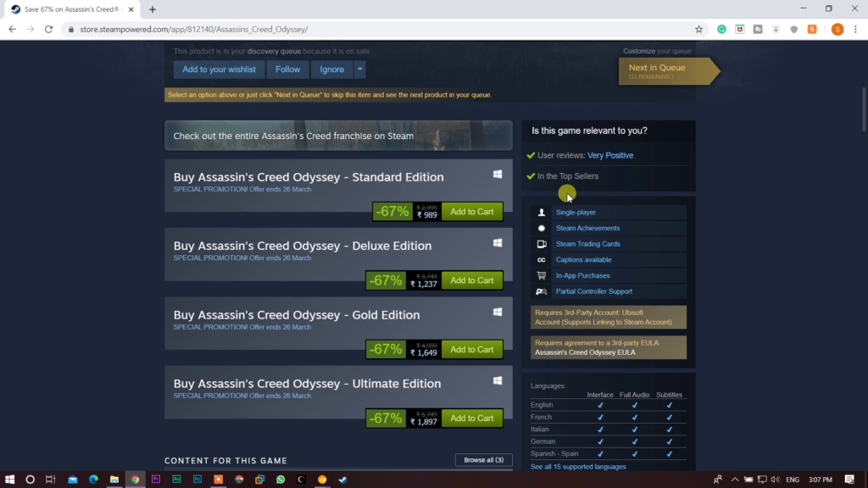Reload the Steam store page

(x=48, y=30)
